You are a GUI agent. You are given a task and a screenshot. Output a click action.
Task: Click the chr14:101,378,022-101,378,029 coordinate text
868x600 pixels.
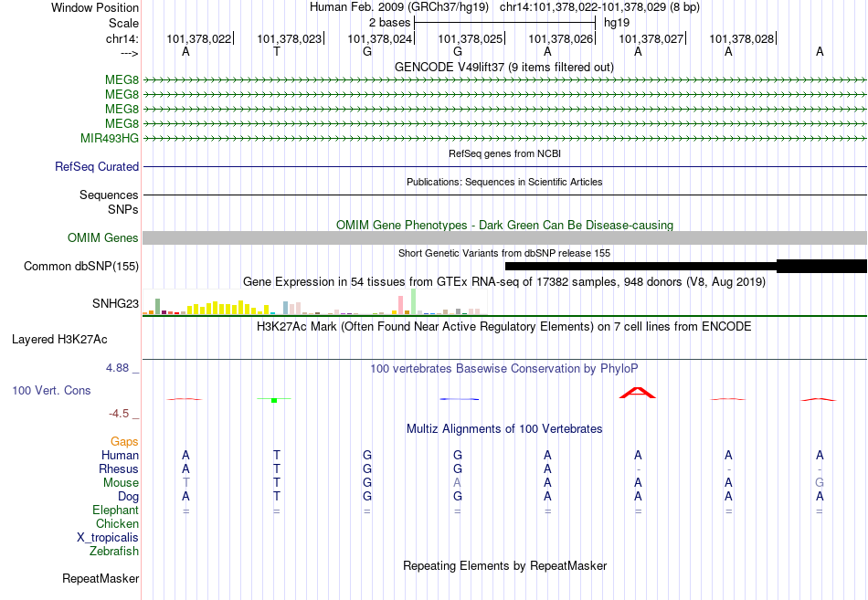click(x=599, y=7)
